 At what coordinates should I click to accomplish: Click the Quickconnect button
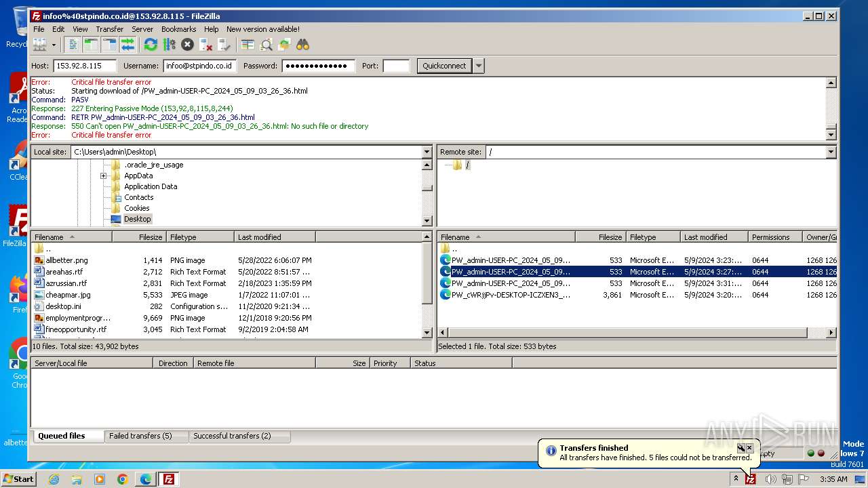[444, 66]
